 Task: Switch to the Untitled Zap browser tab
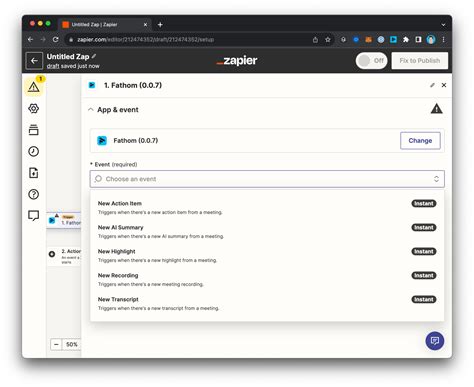pos(105,25)
